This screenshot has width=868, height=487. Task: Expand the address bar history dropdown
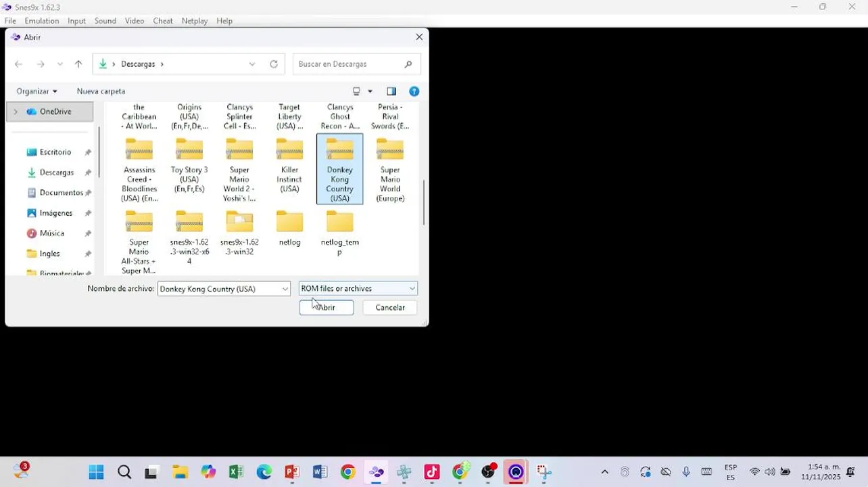(252, 64)
